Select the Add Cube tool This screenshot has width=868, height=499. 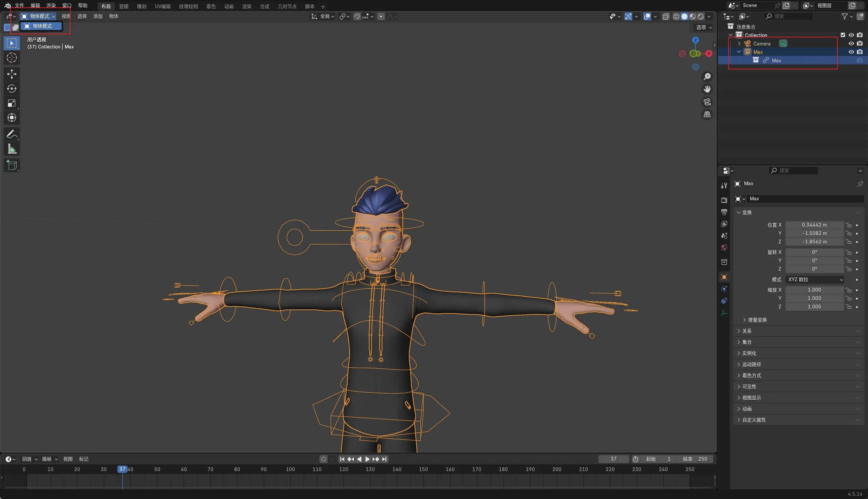pyautogui.click(x=12, y=165)
